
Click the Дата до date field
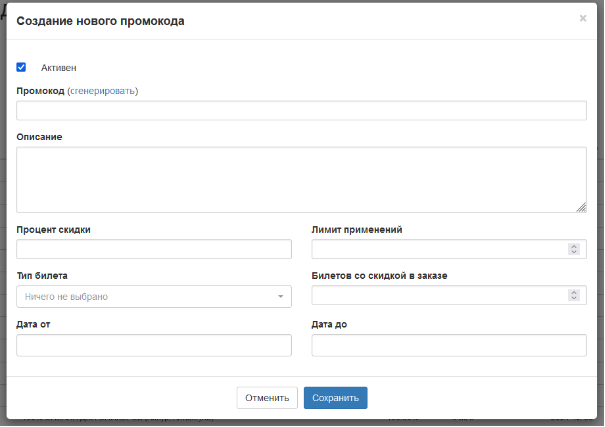point(448,345)
